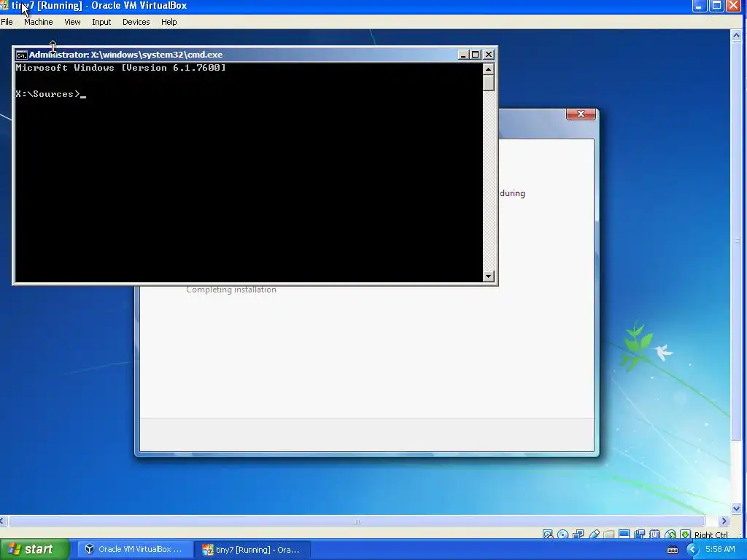Click the display status icon
Image resolution: width=747 pixels, height=560 pixels.
[624, 534]
